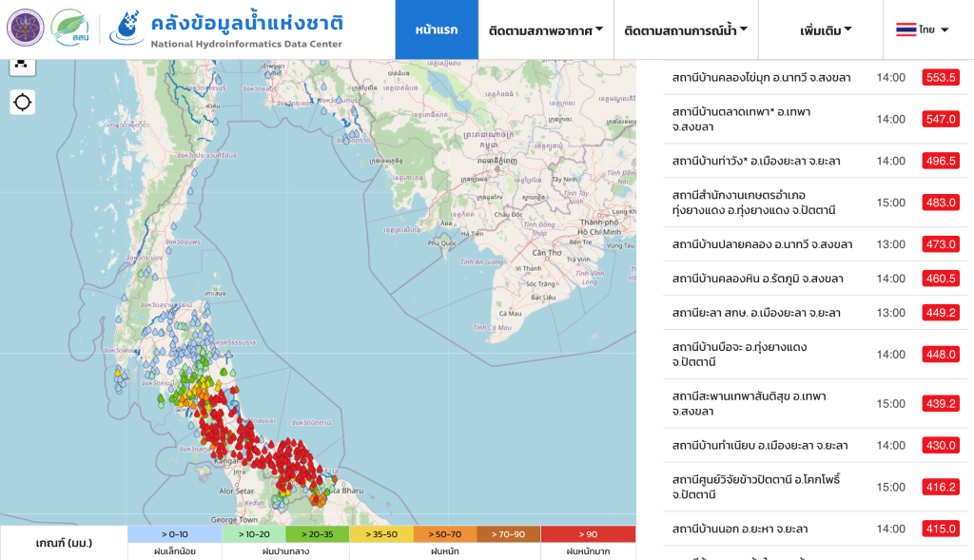Expand the ติดตามสภาพอากาศ weather dropdown
This screenshot has width=974, height=560.
(546, 29)
